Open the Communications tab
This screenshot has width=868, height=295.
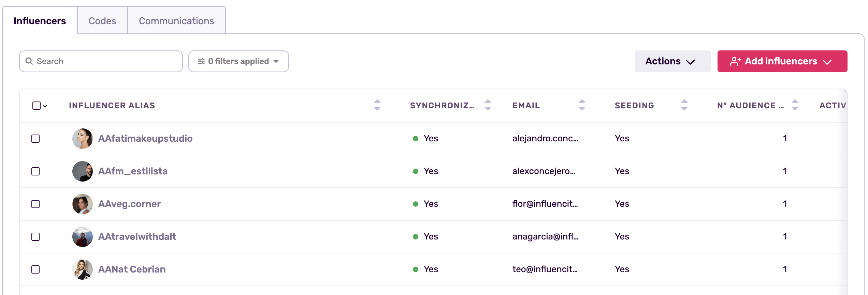pyautogui.click(x=176, y=21)
